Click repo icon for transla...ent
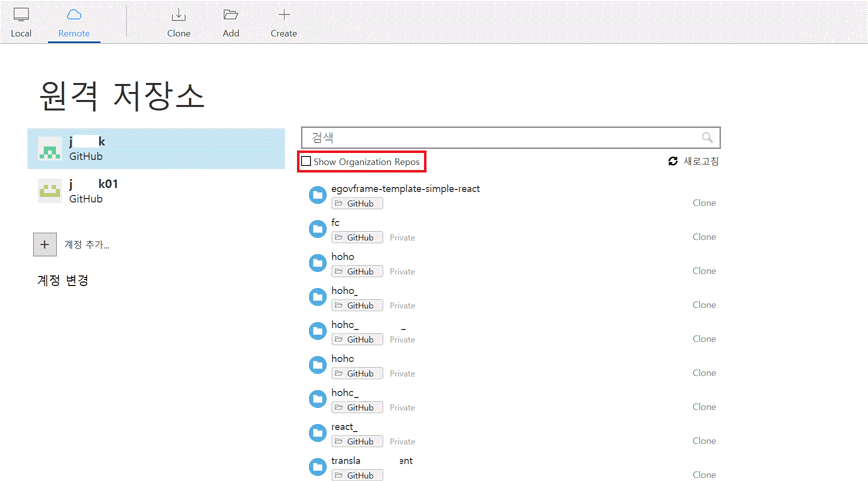This screenshot has height=481, width=868. [318, 467]
